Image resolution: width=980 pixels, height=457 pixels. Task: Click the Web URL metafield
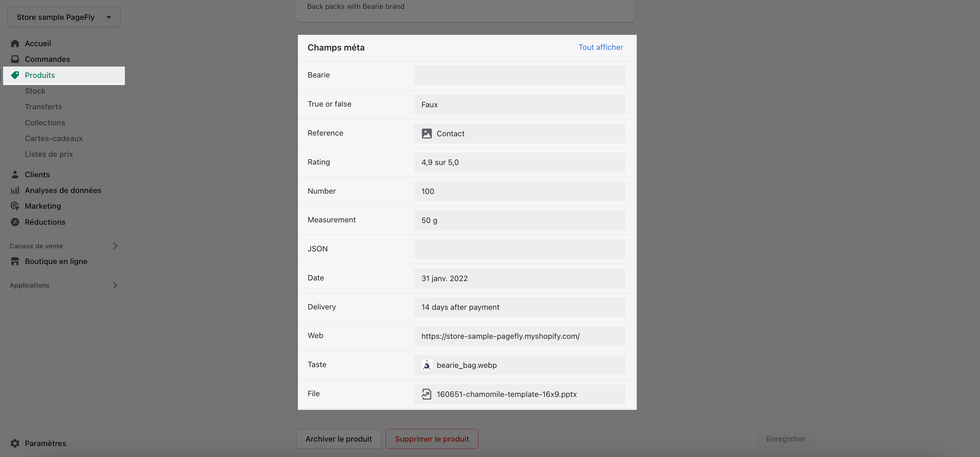[520, 336]
